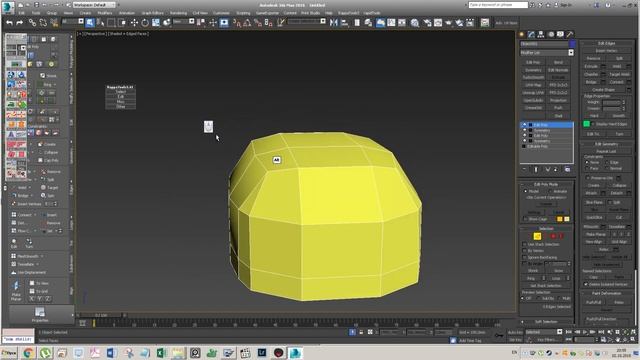Select the Select and Rotate tool
The image size is (640, 360).
point(145,23)
